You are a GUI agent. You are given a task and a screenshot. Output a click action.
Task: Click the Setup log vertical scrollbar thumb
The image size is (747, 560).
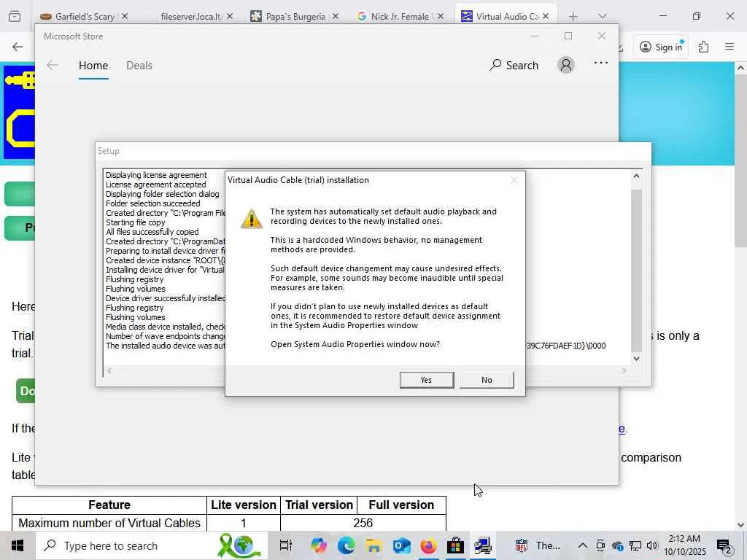(x=636, y=271)
